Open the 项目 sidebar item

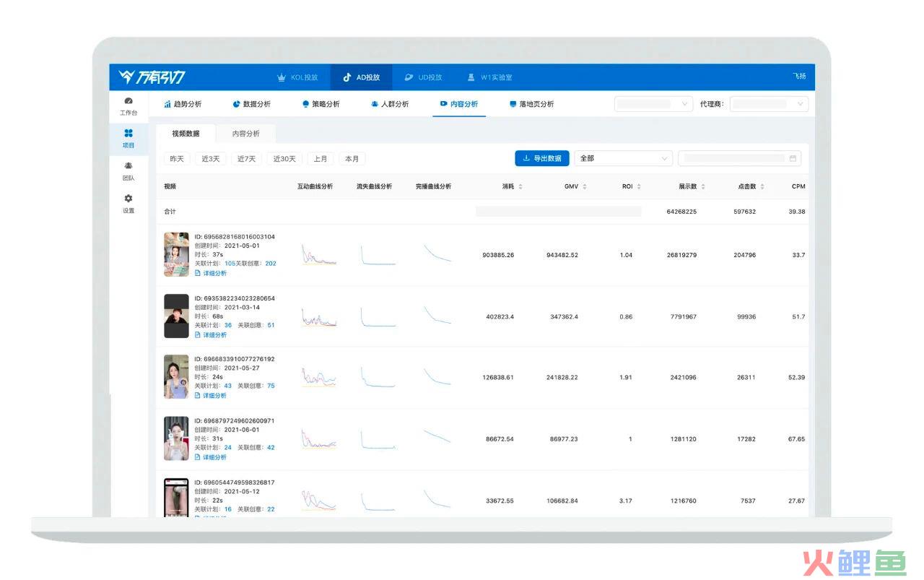128,138
